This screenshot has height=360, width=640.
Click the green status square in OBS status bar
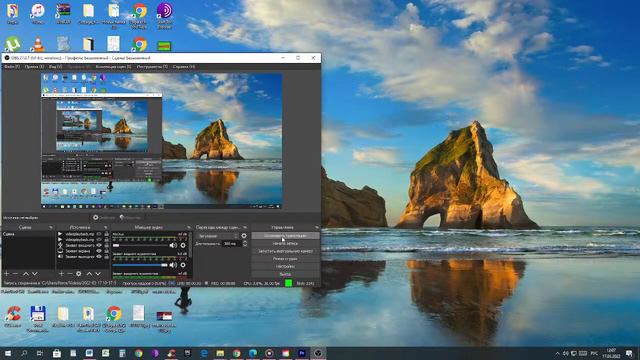tap(289, 283)
